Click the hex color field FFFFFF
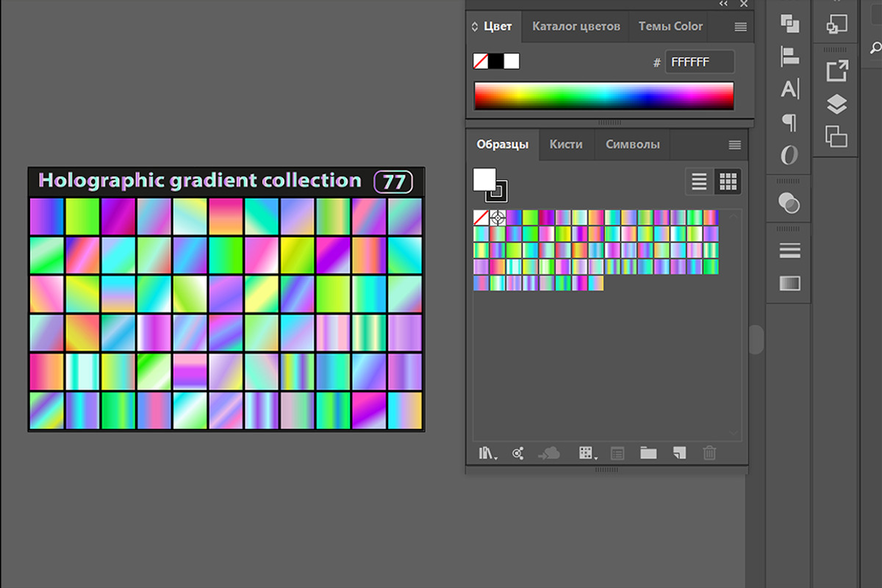Screen dimensions: 882x588 point(699,62)
